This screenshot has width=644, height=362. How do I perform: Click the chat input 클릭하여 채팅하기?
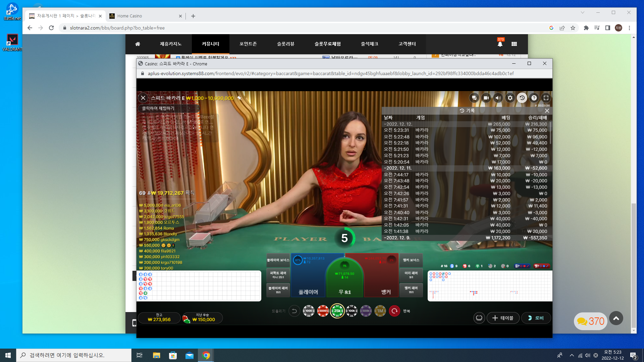pos(169,108)
